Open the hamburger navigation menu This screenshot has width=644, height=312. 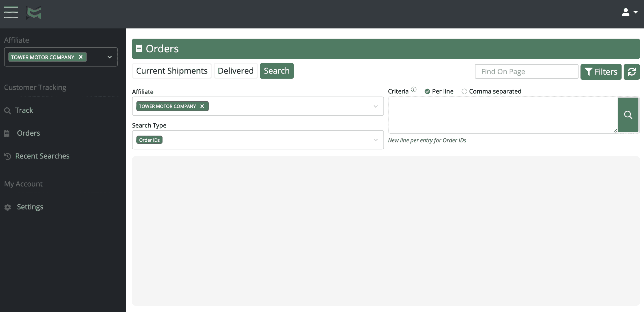pos(11,12)
